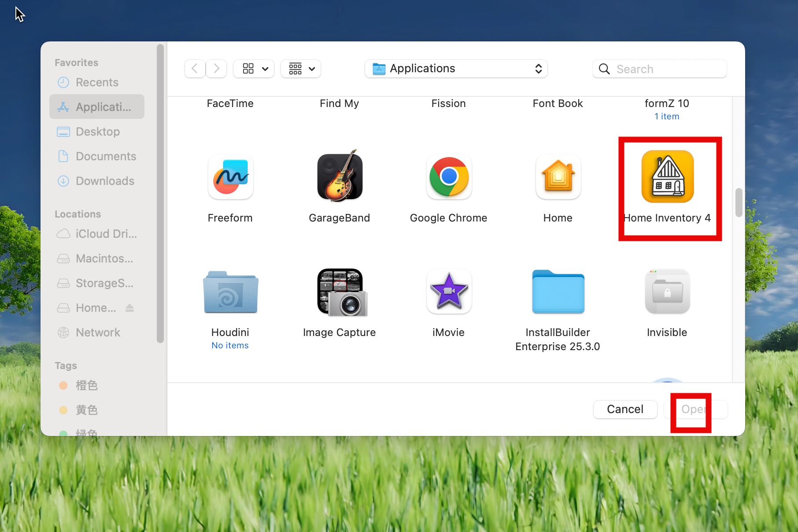Viewport: 798px width, 532px height.
Task: Select the Home Inventory 4 app icon
Action: coord(667,177)
